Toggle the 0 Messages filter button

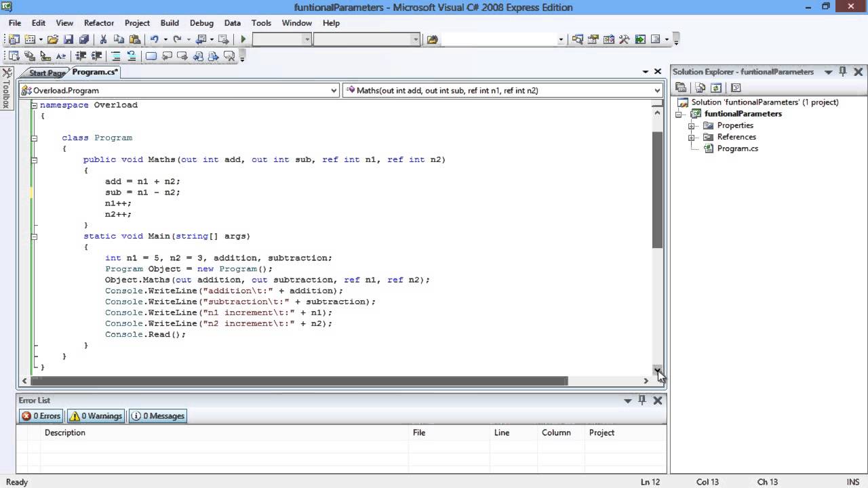click(157, 416)
